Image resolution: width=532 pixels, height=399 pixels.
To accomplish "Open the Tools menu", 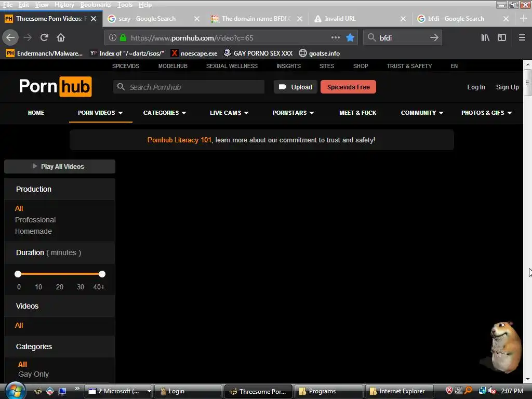I will coord(125,5).
